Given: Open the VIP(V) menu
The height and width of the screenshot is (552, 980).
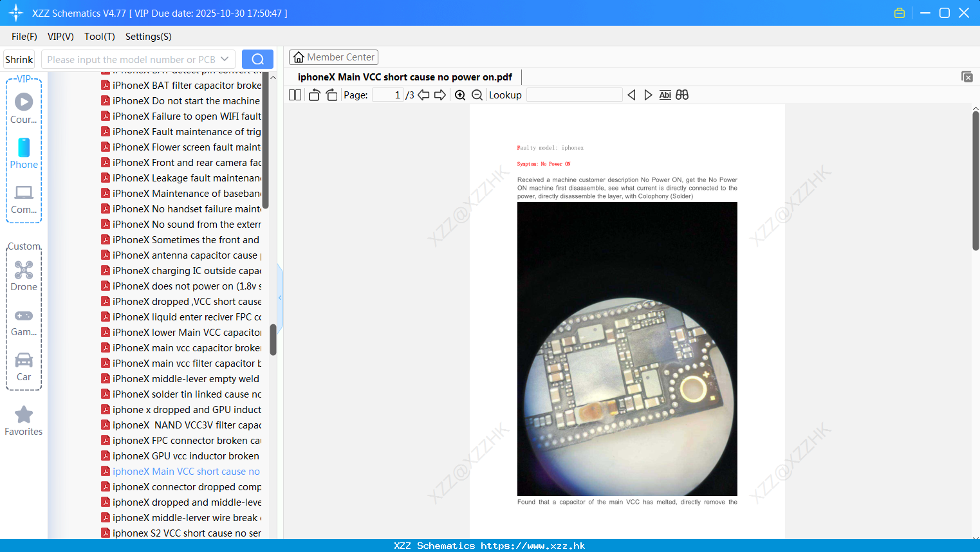Looking at the screenshot, I should 60,37.
